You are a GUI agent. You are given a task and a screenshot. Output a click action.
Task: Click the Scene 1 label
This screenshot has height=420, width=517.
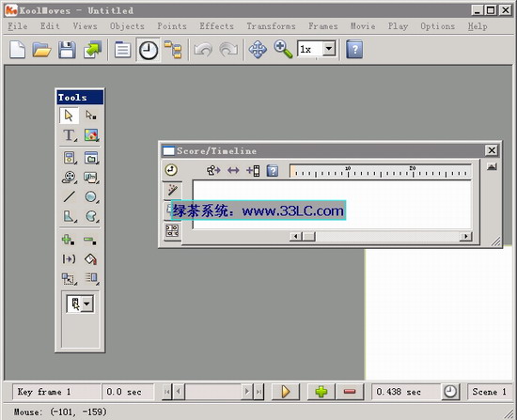coord(489,392)
